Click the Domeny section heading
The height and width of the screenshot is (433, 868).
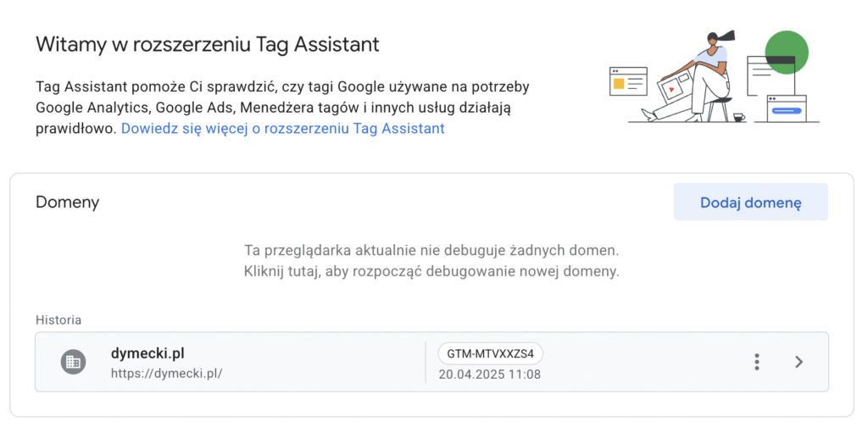pos(68,203)
